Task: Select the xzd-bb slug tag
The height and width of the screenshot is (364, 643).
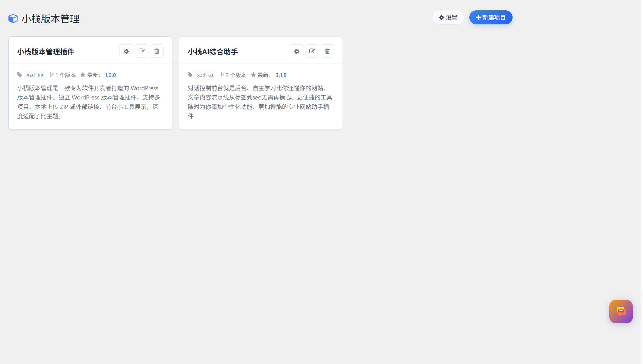Action: pos(35,75)
